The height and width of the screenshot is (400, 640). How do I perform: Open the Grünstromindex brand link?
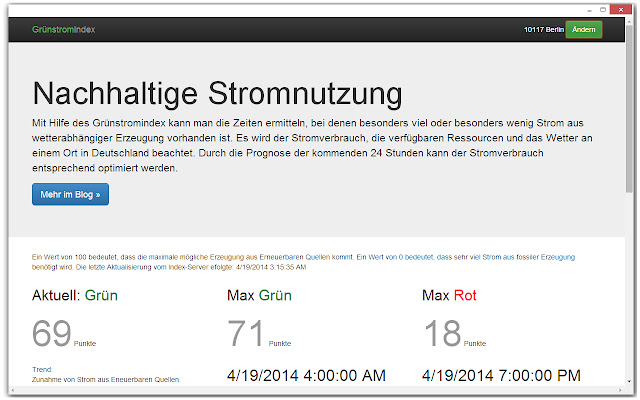click(63, 29)
